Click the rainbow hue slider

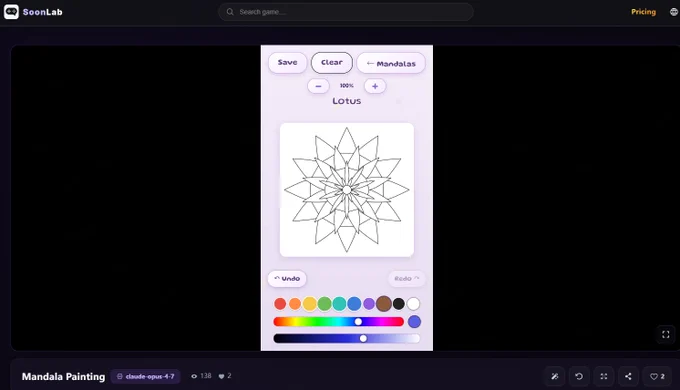(339, 321)
